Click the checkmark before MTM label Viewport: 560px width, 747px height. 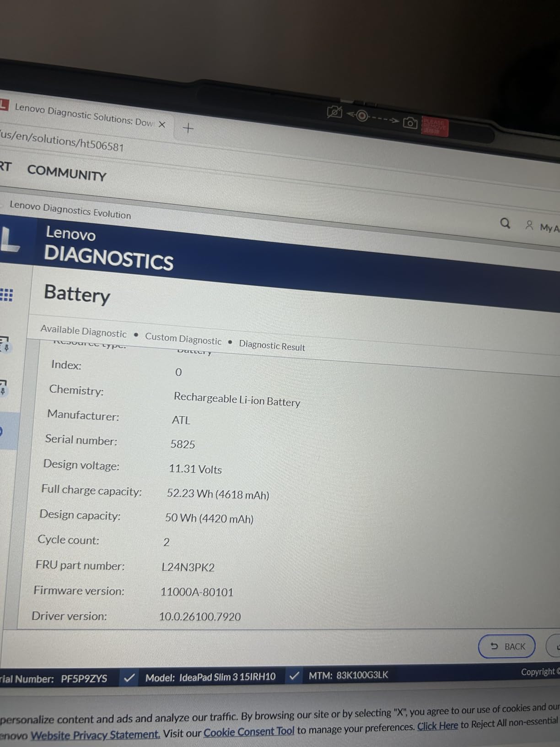pyautogui.click(x=294, y=676)
